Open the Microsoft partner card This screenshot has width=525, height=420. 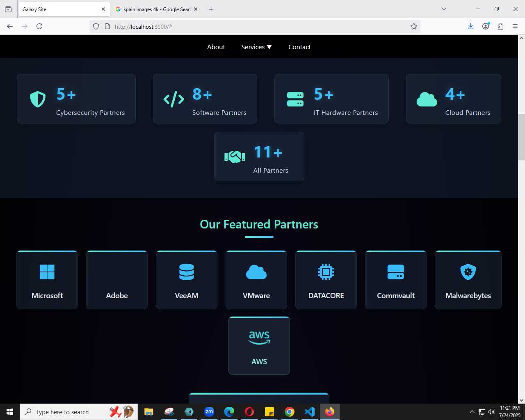[47, 280]
